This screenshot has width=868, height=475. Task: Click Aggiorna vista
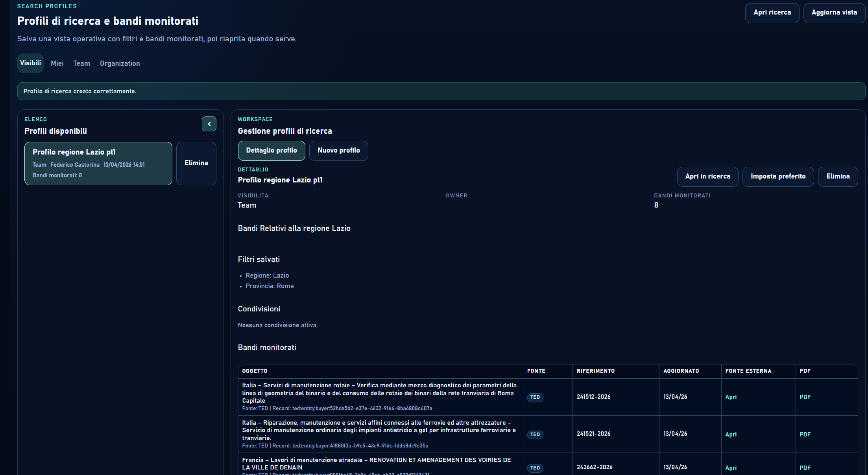point(834,13)
